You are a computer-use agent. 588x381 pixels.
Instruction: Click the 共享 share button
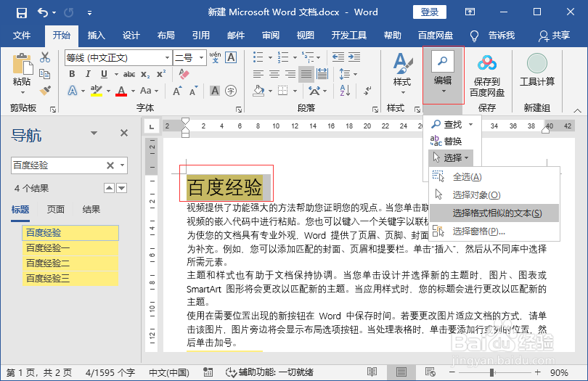point(555,36)
